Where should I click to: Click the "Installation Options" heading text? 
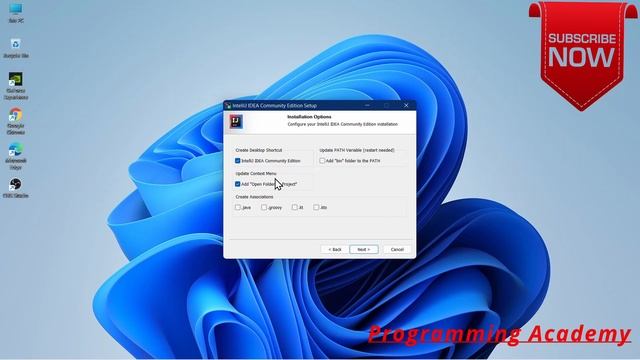click(x=309, y=117)
